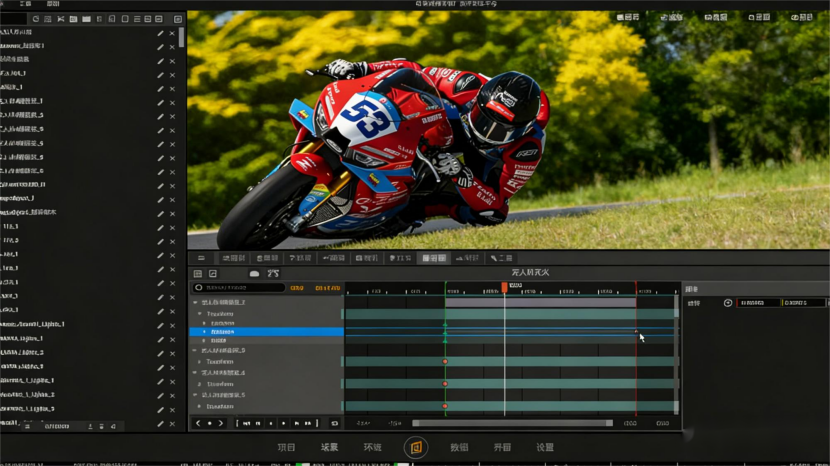The image size is (830, 466).
Task: Click the rounded cloud-shaped icon above the timeline
Action: (x=254, y=273)
